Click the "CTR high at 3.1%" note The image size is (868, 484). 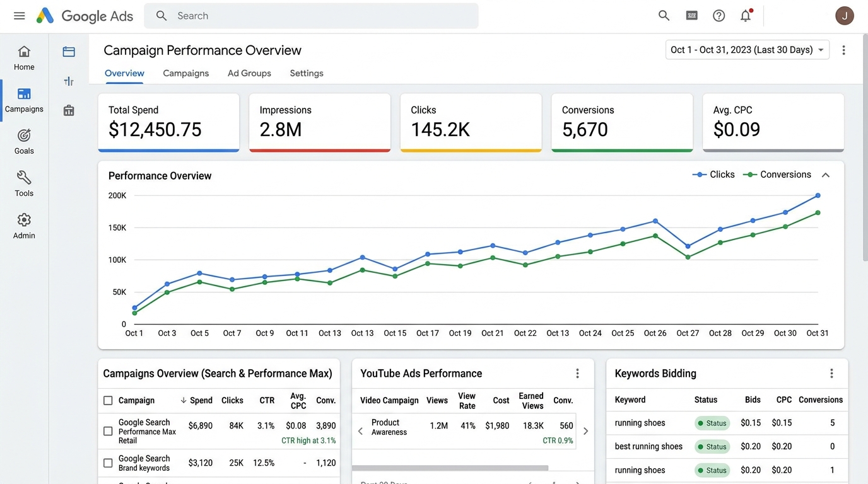point(308,441)
